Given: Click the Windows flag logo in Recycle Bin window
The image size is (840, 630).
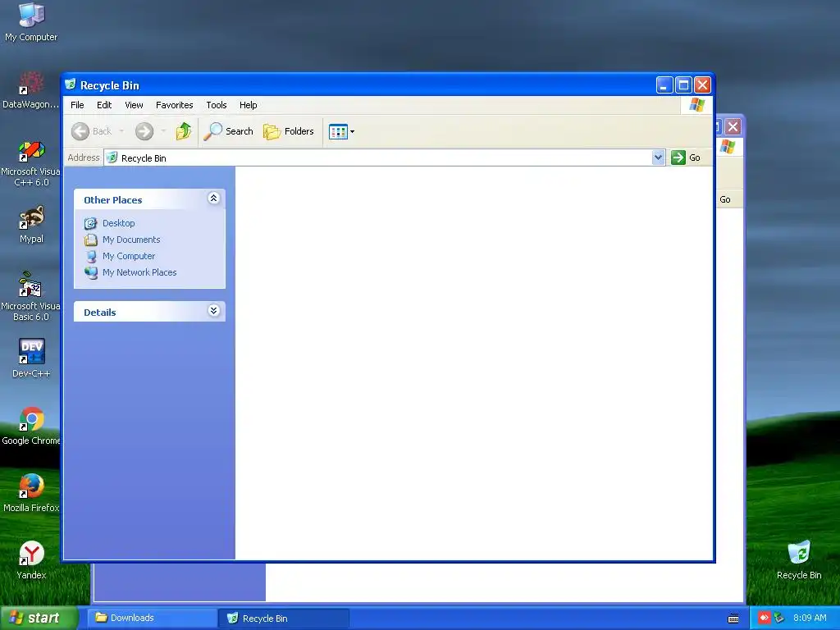Looking at the screenshot, I should click(x=697, y=104).
